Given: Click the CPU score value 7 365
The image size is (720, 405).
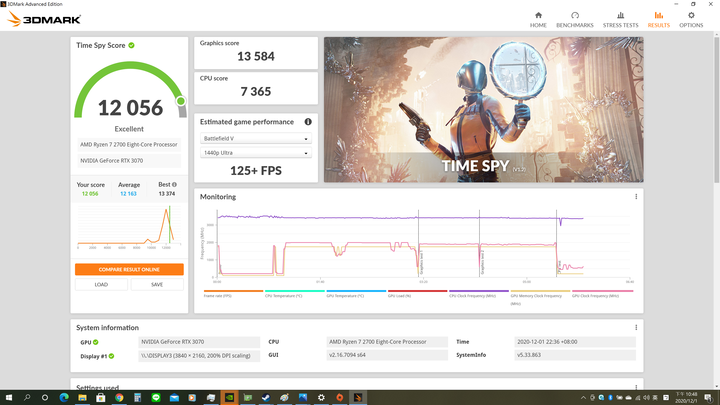Looking at the screenshot, I should point(256,91).
